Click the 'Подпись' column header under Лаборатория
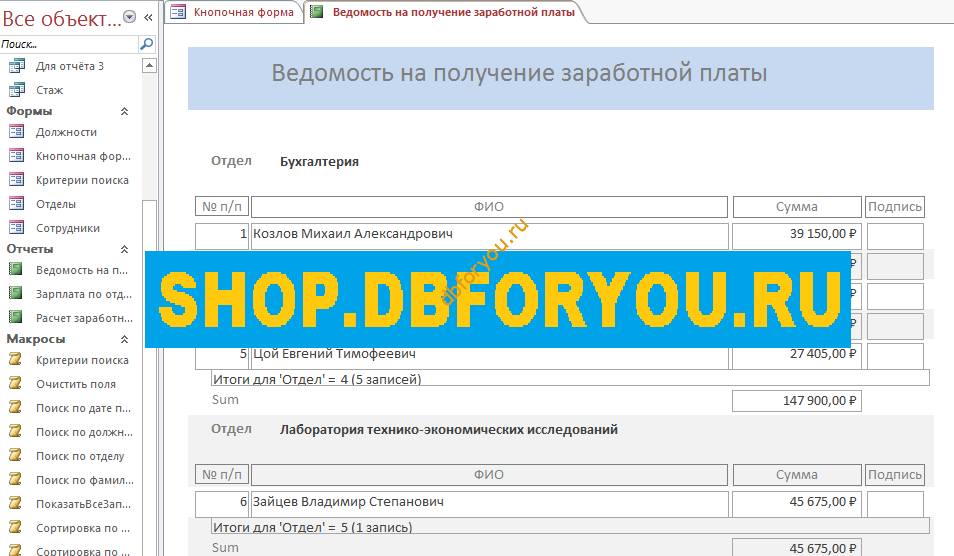 pyautogui.click(x=895, y=475)
